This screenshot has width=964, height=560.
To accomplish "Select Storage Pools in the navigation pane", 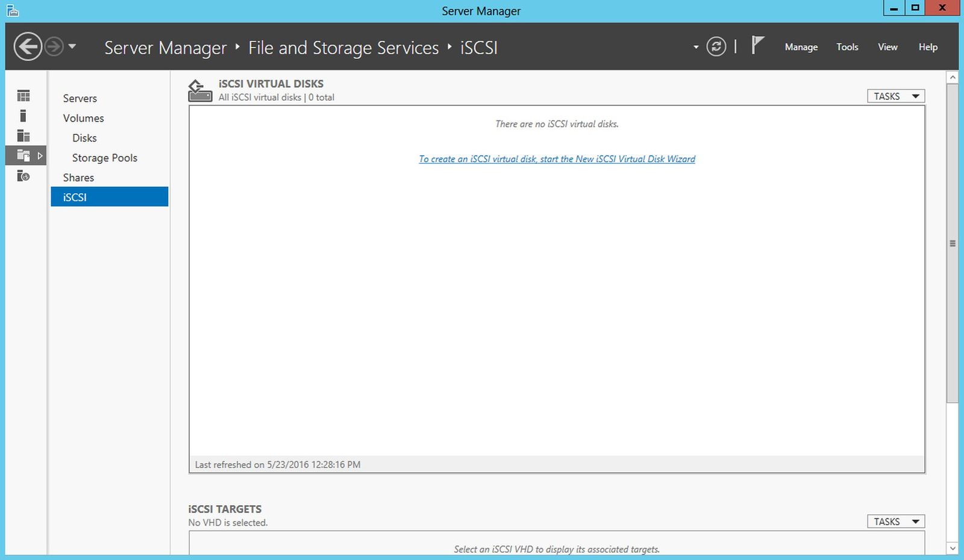I will click(x=105, y=158).
